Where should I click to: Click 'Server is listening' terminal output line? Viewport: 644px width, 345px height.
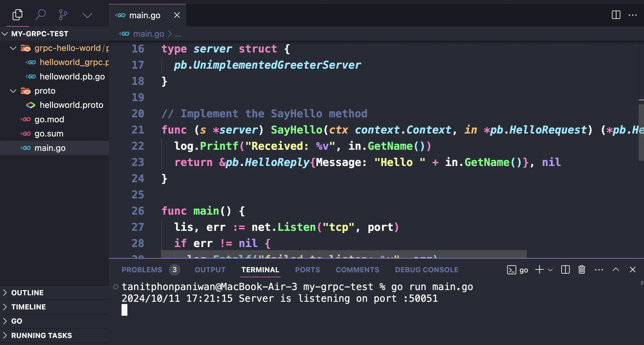tap(280, 298)
